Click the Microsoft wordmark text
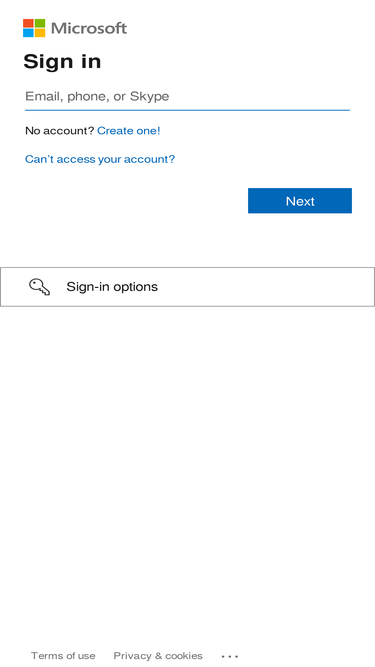 coord(89,29)
